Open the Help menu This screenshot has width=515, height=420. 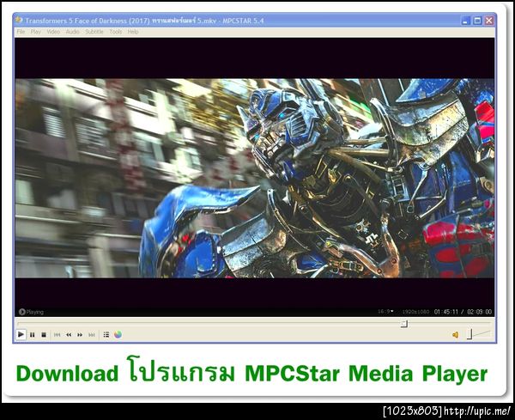(x=133, y=32)
